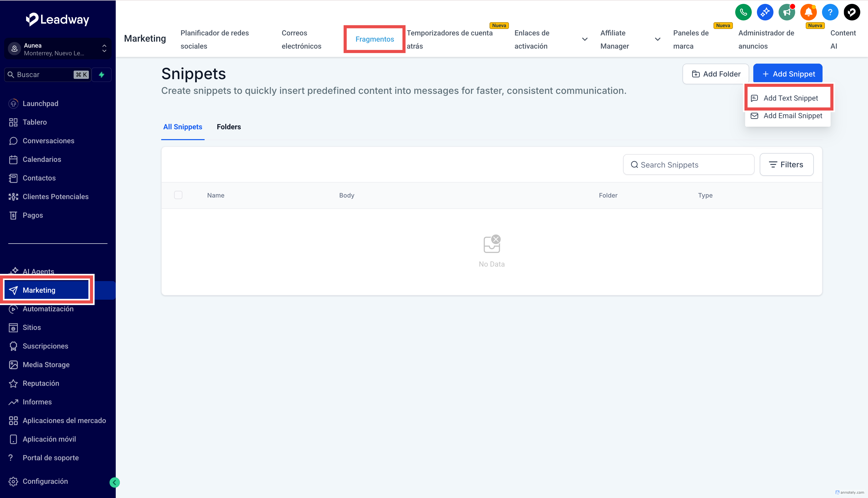Open Conversaciones in the sidebar
868x498 pixels.
coord(48,141)
